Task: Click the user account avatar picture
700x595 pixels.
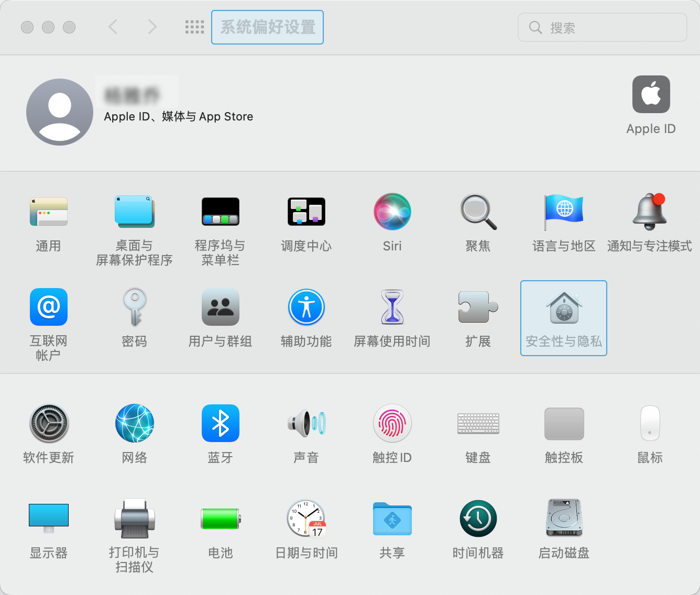Action: point(60,112)
